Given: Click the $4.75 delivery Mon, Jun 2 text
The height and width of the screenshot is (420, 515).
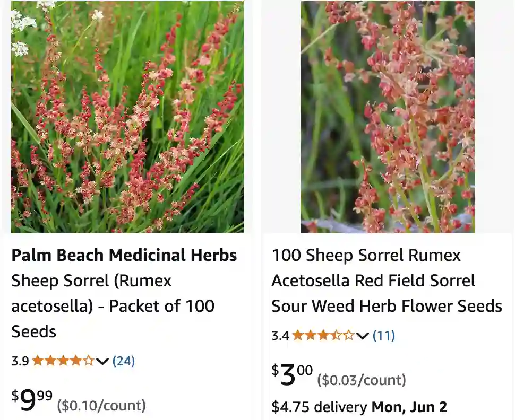Looking at the screenshot, I should 358,408.
